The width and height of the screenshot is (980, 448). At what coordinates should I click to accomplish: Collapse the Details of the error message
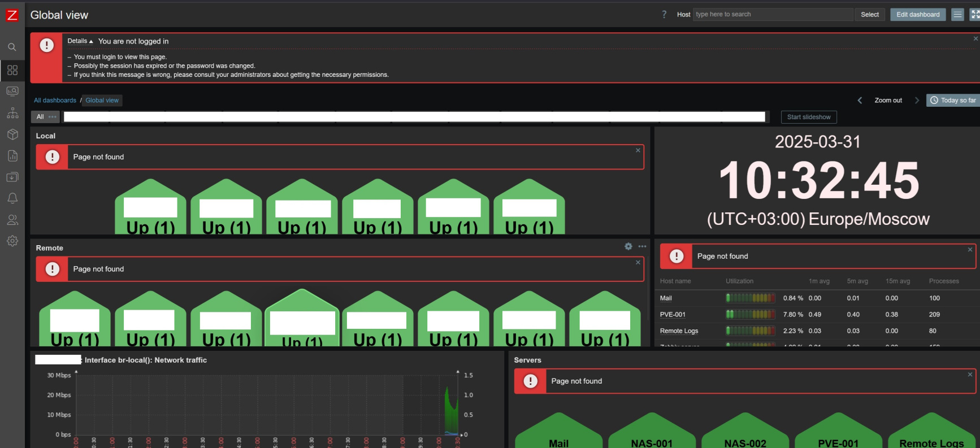(x=80, y=41)
